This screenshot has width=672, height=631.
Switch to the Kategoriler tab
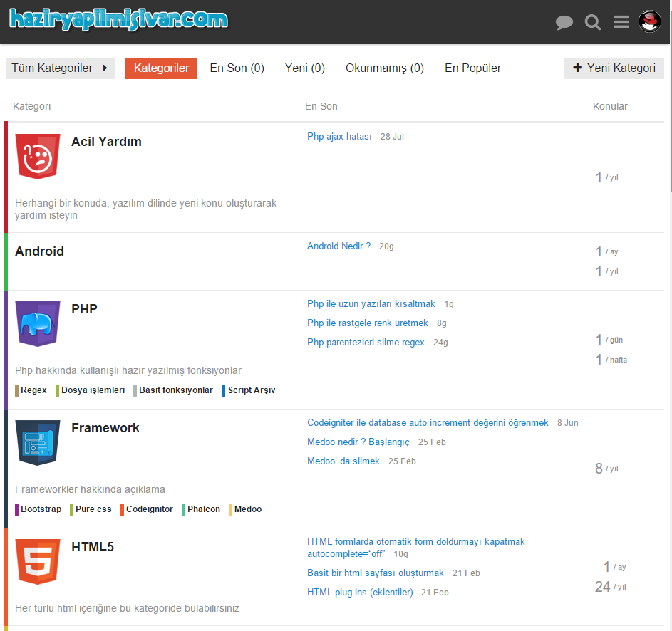click(161, 68)
